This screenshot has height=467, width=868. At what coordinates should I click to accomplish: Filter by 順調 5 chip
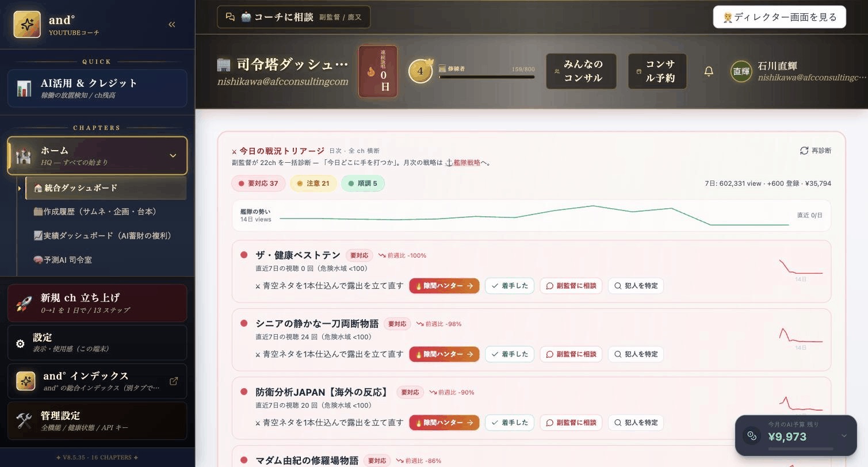coord(363,183)
